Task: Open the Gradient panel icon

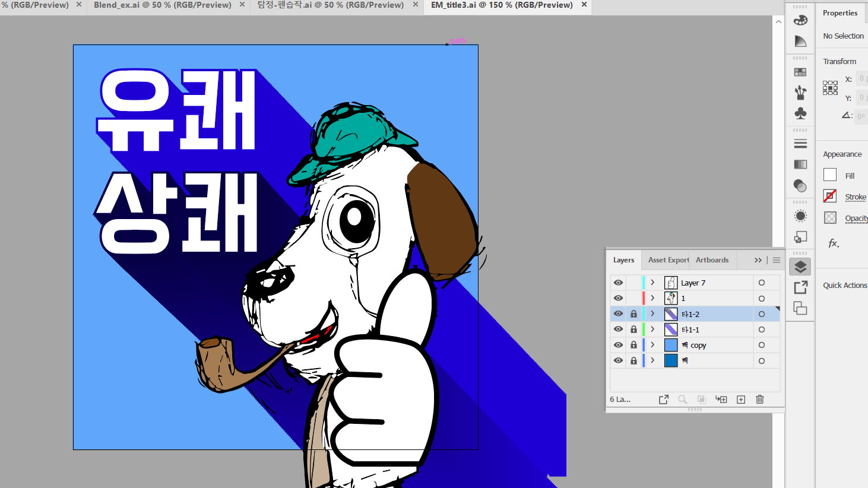Action: tap(800, 164)
